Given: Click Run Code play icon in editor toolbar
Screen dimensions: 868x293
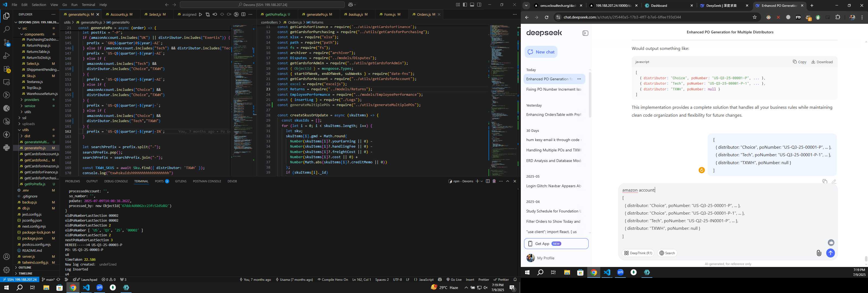Looking at the screenshot, I should pyautogui.click(x=200, y=14).
